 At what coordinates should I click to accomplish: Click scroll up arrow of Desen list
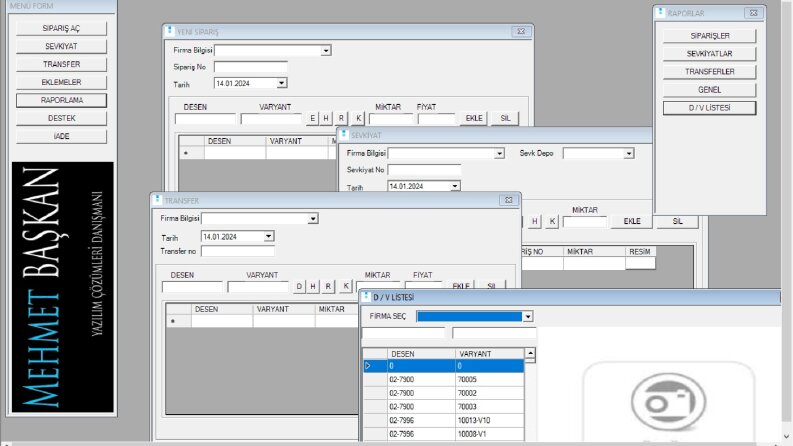tap(530, 353)
